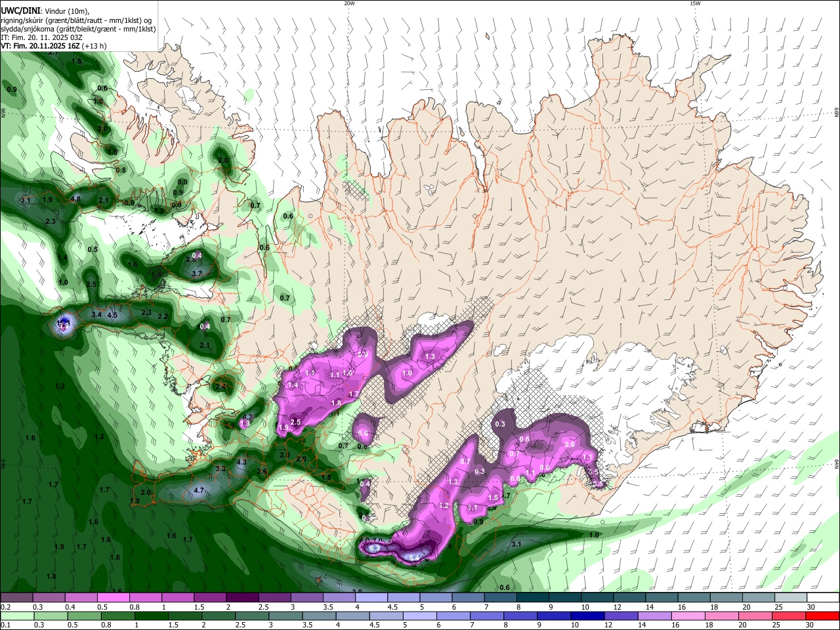Screen dimensions: 840x630
Task: Click the white swatch ending the snow legend
Action: [x=823, y=597]
